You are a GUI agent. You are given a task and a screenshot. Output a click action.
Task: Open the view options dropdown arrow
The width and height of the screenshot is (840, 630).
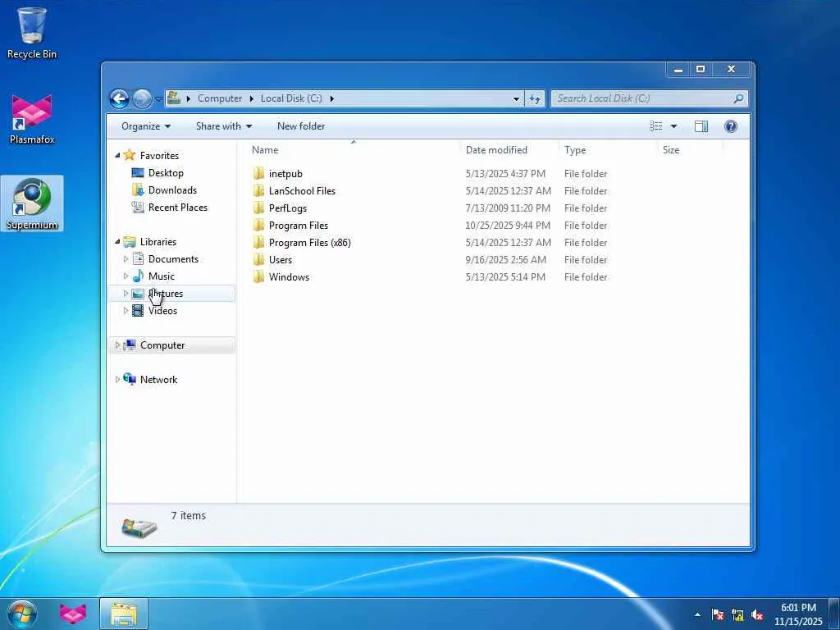click(x=673, y=126)
